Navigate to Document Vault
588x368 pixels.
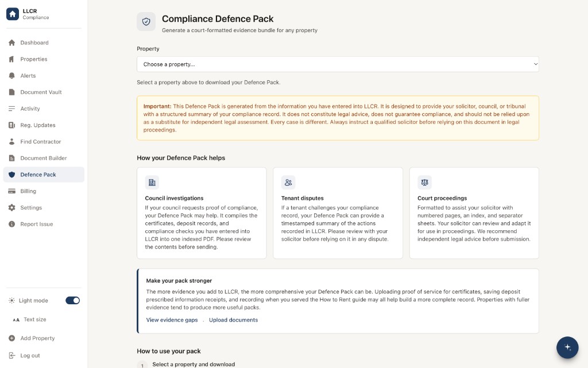[x=44, y=92]
